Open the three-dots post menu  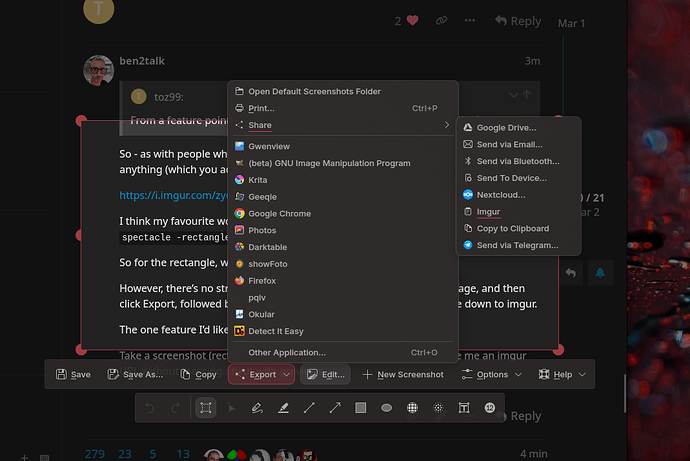470,20
